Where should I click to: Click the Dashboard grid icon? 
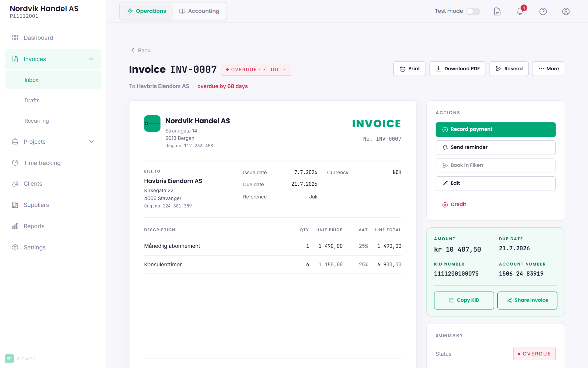[15, 38]
